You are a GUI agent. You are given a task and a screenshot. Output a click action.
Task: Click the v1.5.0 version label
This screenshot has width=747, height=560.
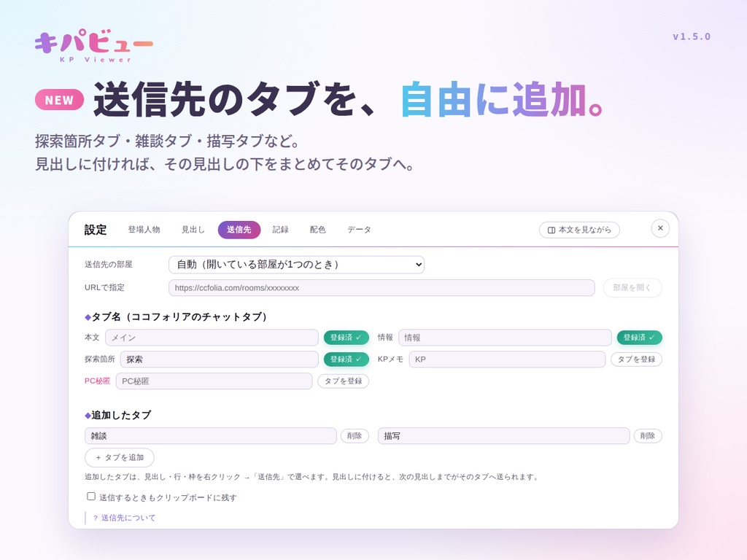[692, 36]
